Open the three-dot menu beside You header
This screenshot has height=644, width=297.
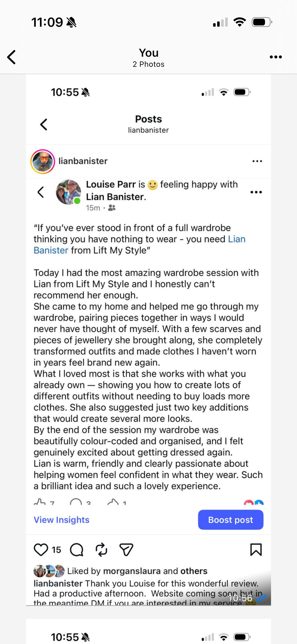pyautogui.click(x=276, y=57)
